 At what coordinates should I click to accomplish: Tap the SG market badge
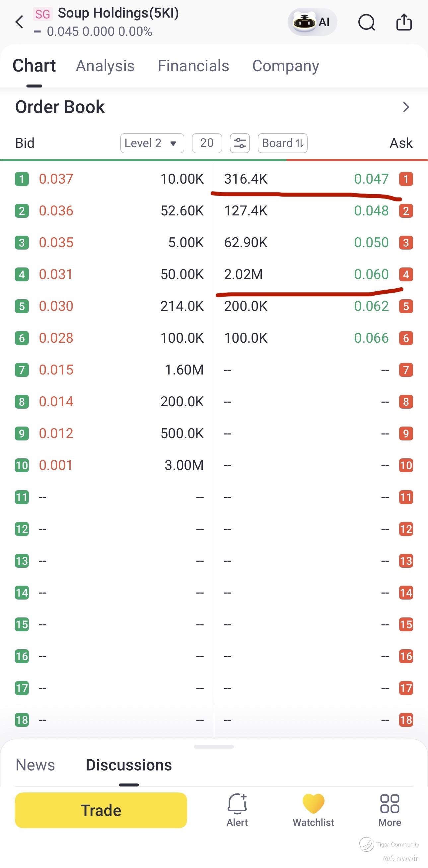point(42,14)
